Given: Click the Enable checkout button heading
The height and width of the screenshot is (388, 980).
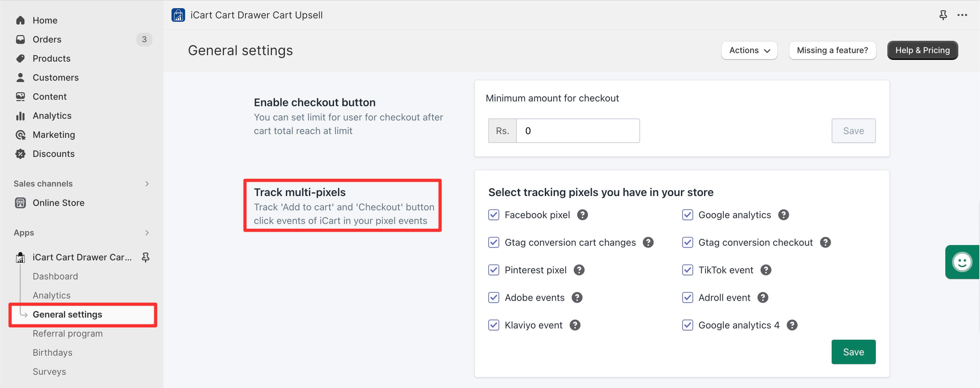Looking at the screenshot, I should (x=314, y=102).
